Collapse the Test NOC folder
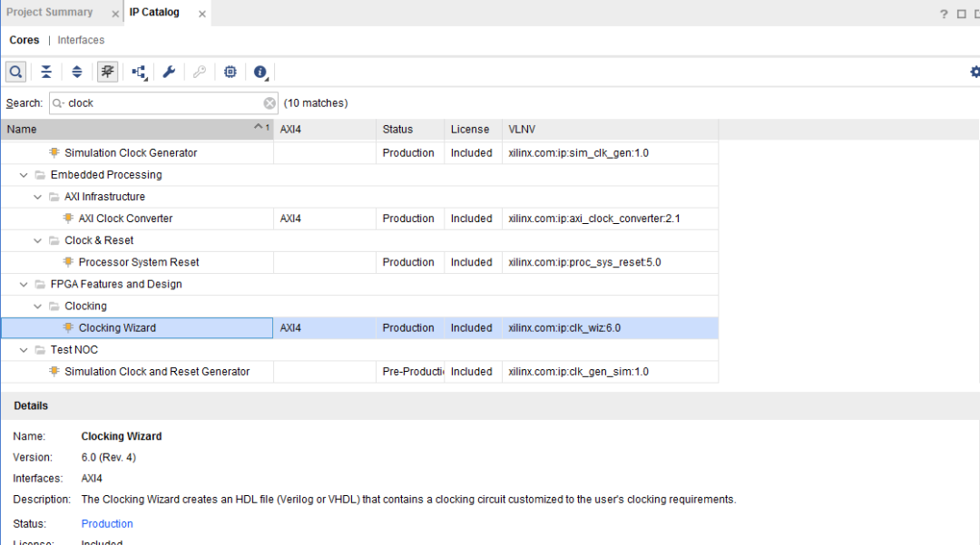 point(24,350)
